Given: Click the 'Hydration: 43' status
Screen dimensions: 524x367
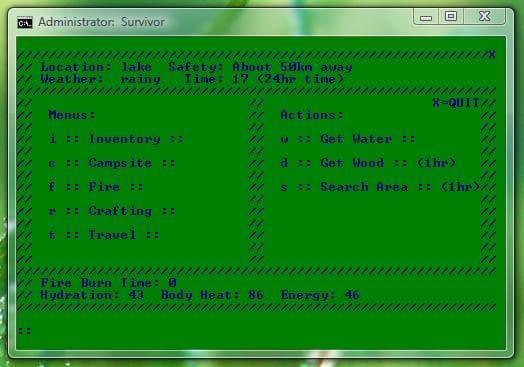Looking at the screenshot, I should tap(92, 295).
